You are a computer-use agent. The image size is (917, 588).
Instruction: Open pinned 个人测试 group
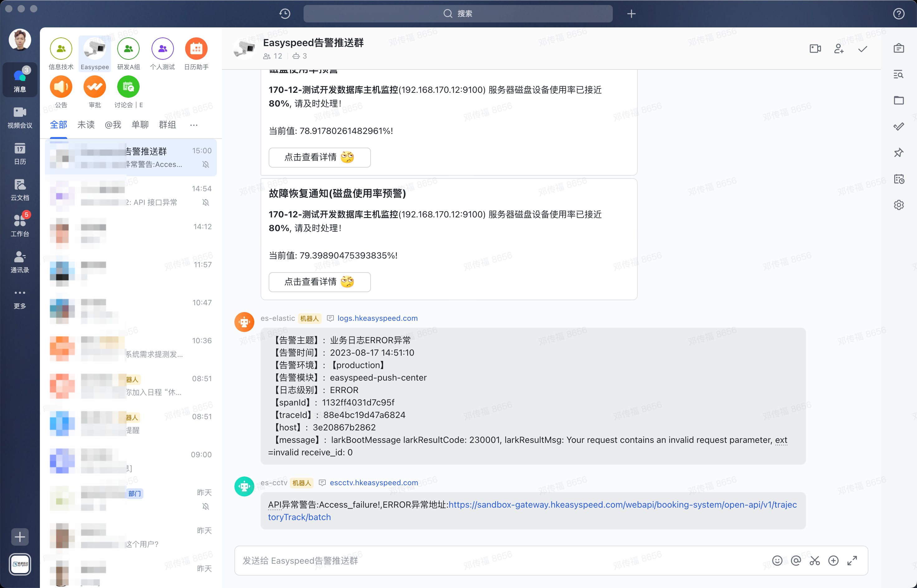click(162, 54)
